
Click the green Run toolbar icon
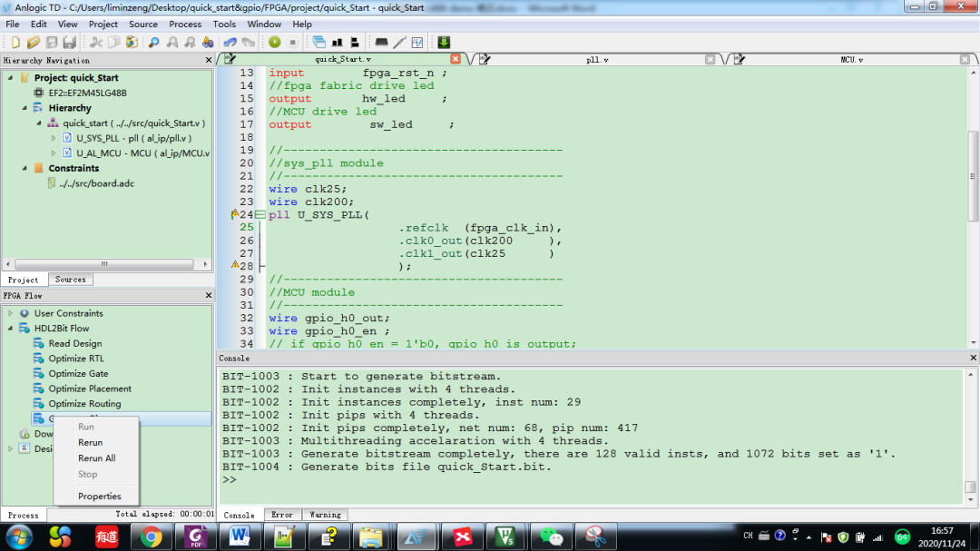point(275,43)
